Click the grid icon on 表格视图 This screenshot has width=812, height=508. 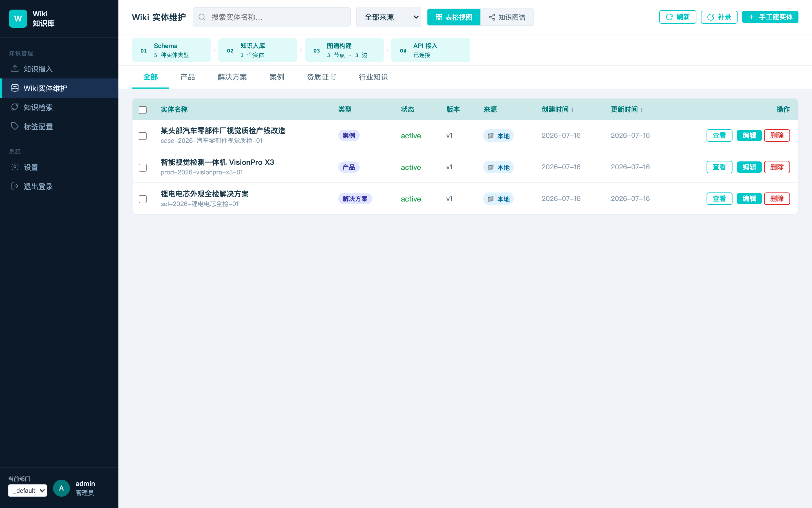438,17
